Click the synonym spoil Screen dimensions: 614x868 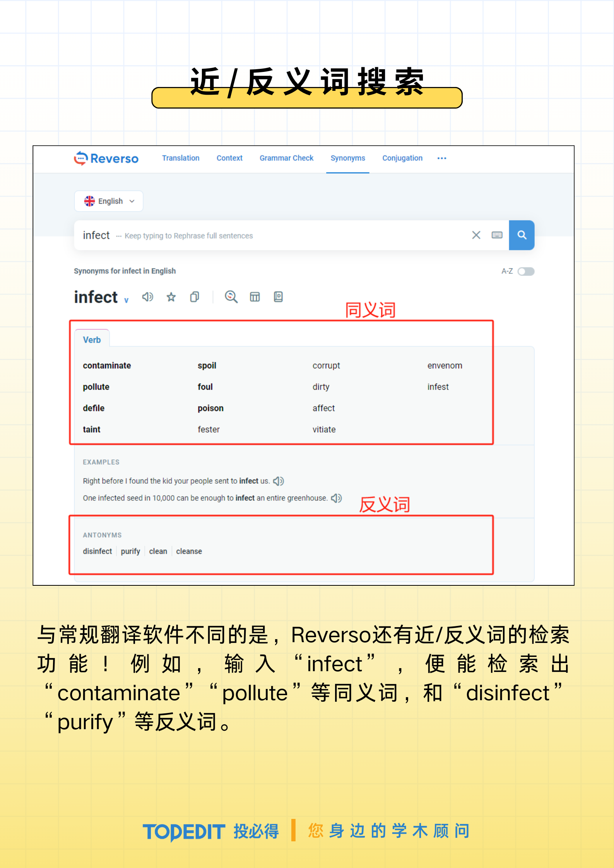point(207,366)
